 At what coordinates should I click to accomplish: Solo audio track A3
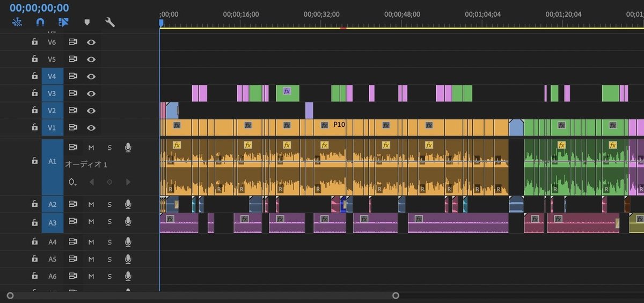(109, 221)
